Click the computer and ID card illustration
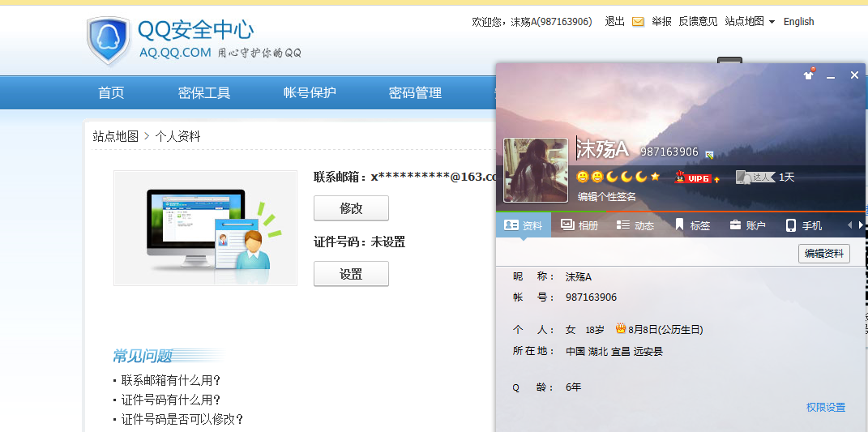868x432 pixels. (205, 229)
